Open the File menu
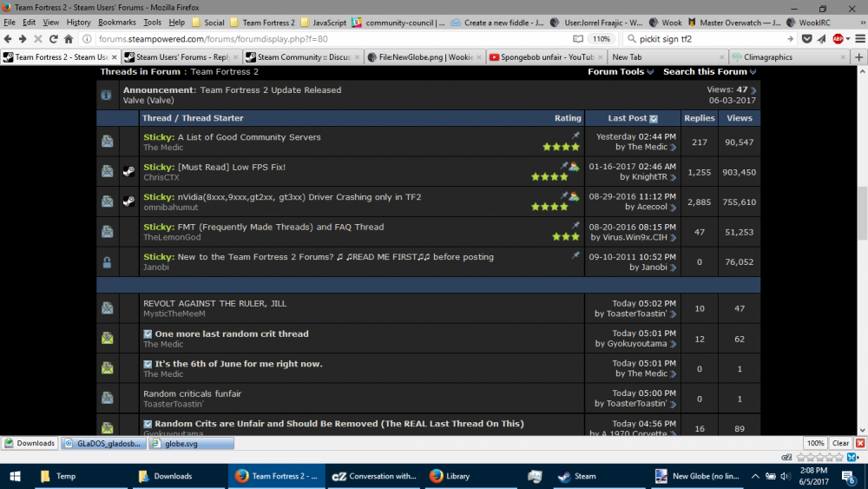Image resolution: width=868 pixels, height=489 pixels. [10, 23]
